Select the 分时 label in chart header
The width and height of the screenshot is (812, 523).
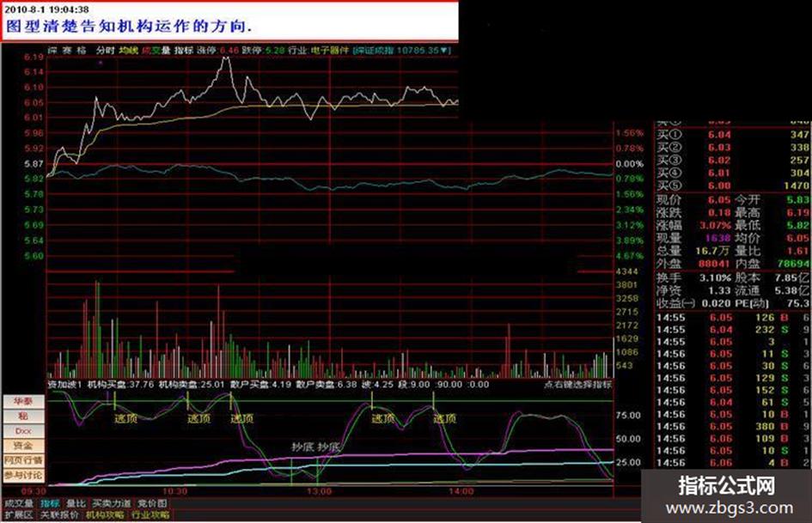point(105,50)
